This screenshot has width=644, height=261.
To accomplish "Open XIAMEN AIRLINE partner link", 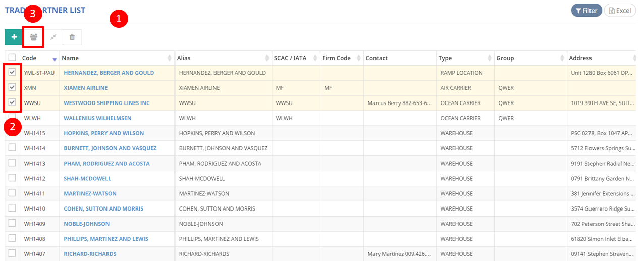I will coord(85,88).
